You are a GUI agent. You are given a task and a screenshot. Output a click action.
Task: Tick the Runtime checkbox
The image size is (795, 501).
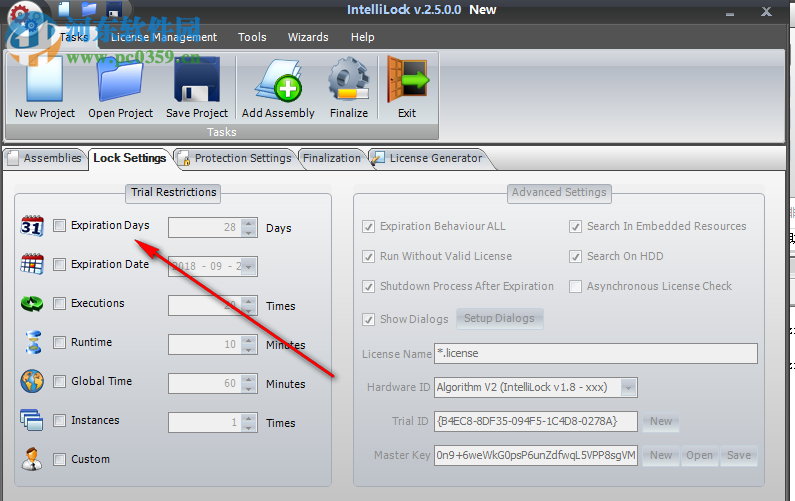[59, 342]
